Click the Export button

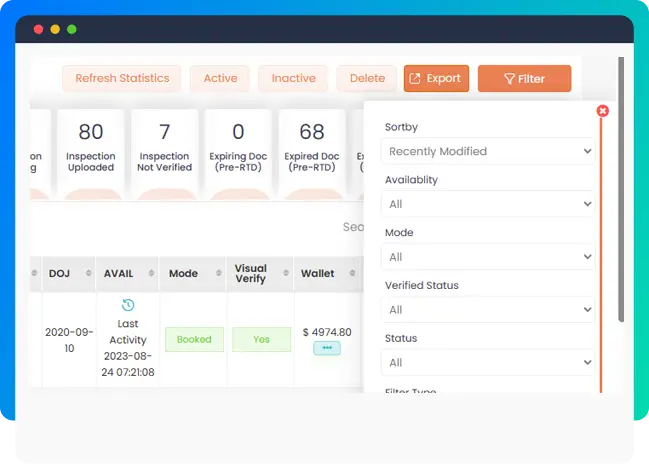436,79
